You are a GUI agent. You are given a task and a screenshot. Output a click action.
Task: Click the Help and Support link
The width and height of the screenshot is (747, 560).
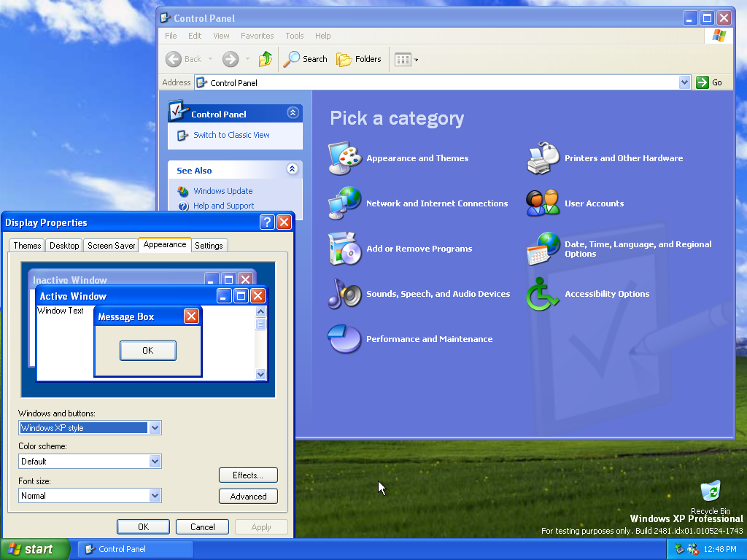point(223,206)
